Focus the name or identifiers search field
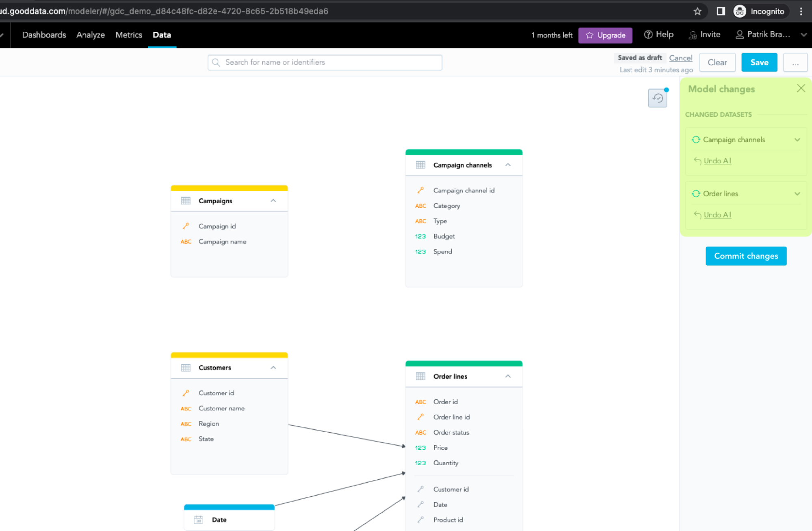Viewport: 812px width, 531px height. 325,62
